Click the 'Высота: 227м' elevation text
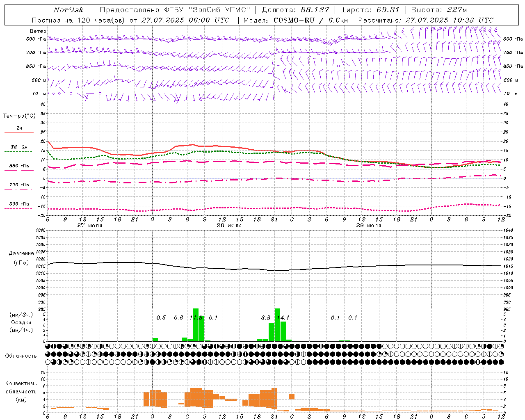 439,10
